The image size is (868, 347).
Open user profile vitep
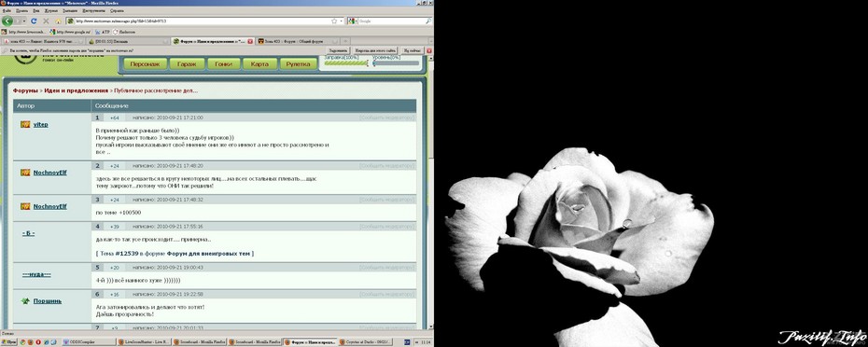(x=40, y=124)
